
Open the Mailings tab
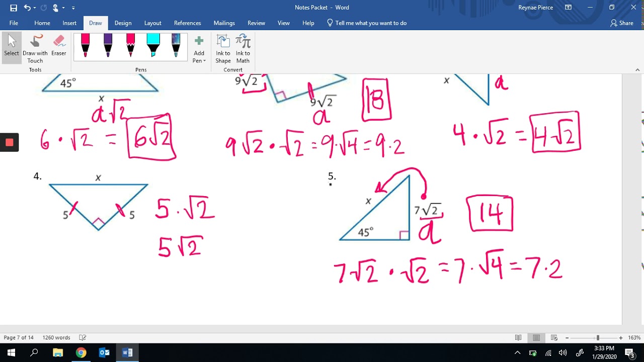coord(224,23)
